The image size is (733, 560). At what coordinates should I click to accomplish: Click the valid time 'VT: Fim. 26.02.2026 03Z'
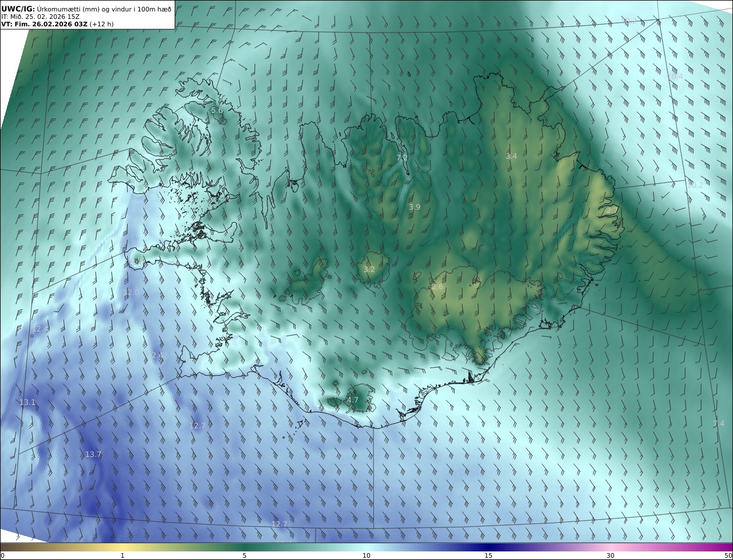(x=44, y=24)
